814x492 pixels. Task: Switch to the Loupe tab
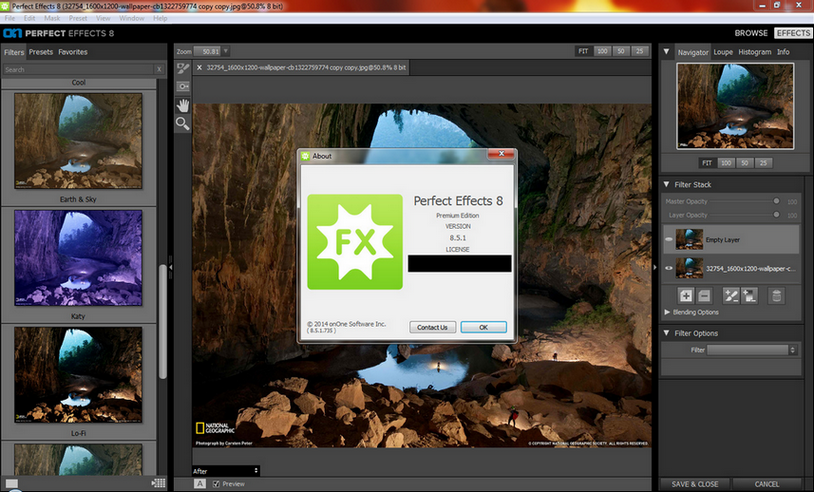click(x=723, y=52)
